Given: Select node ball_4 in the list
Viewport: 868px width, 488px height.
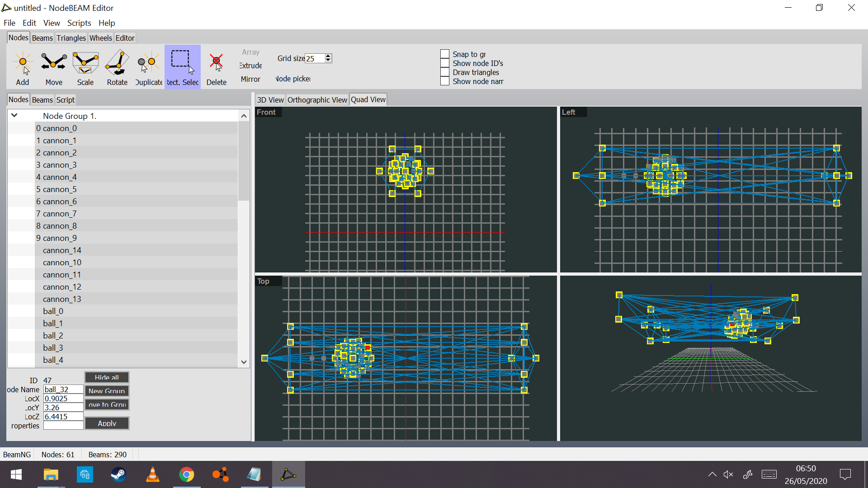Looking at the screenshot, I should pyautogui.click(x=123, y=360).
